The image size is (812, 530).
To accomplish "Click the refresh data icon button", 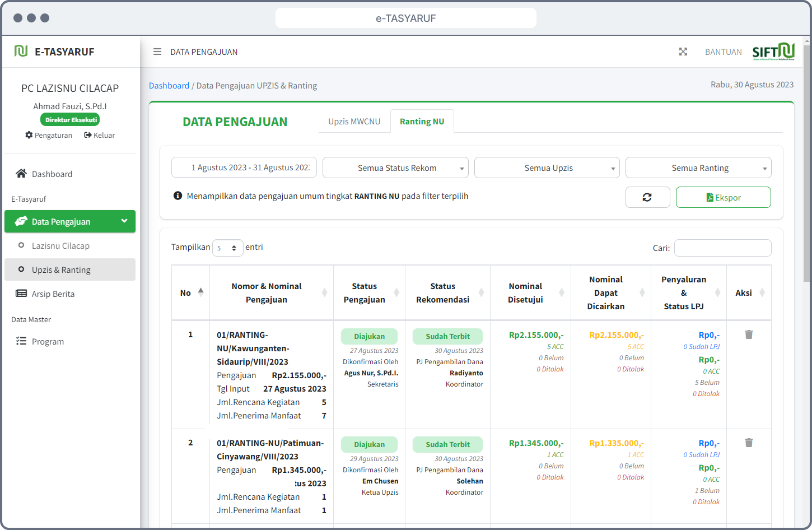I will 647,197.
